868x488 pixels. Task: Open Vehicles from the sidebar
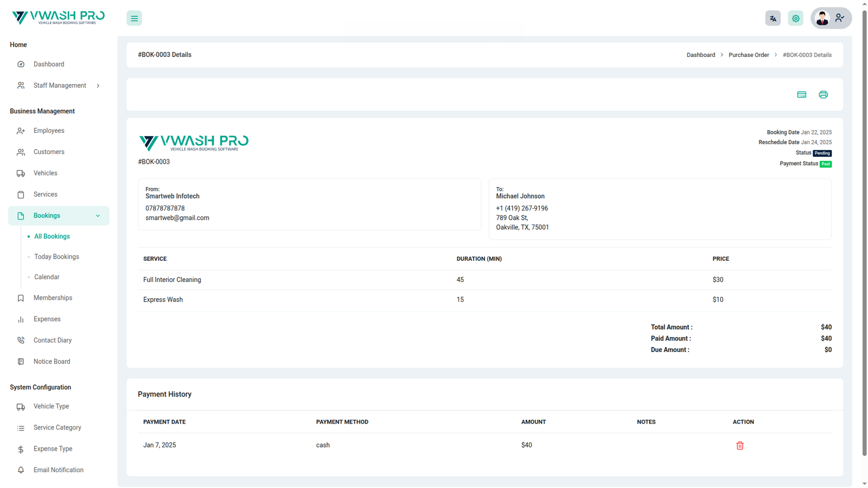tap(46, 174)
